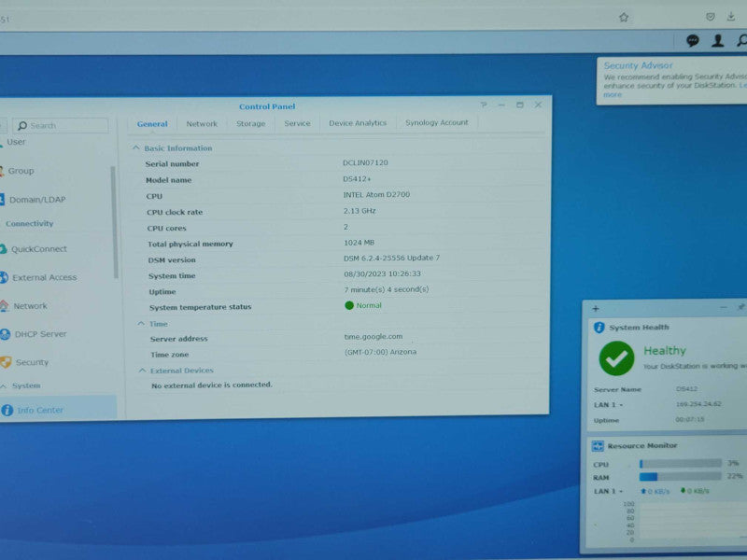The height and width of the screenshot is (560, 747).
Task: Open the user account options icon
Action: 717,41
